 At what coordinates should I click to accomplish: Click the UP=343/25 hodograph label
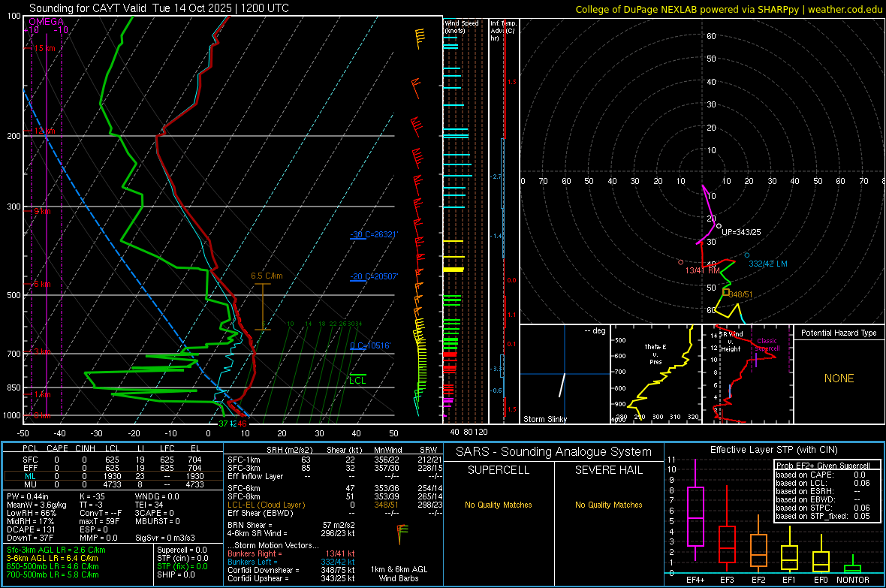(741, 232)
